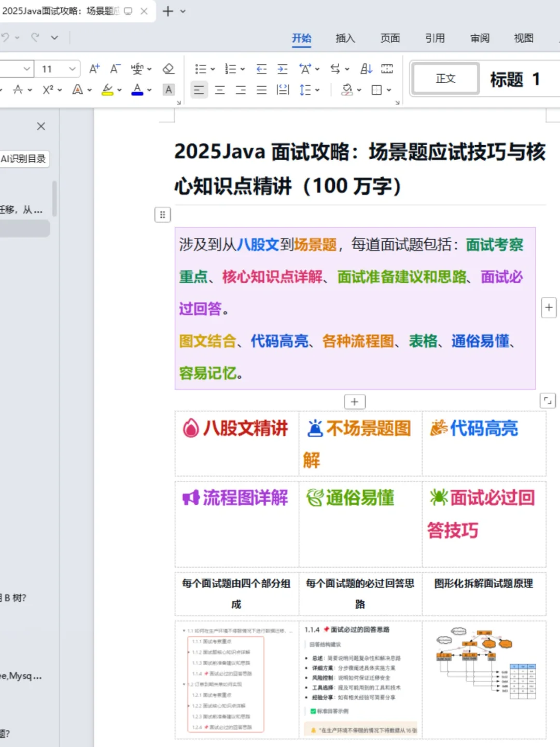This screenshot has width=560, height=747.
Task: Open the 视图 ribbon tab
Action: 524,38
